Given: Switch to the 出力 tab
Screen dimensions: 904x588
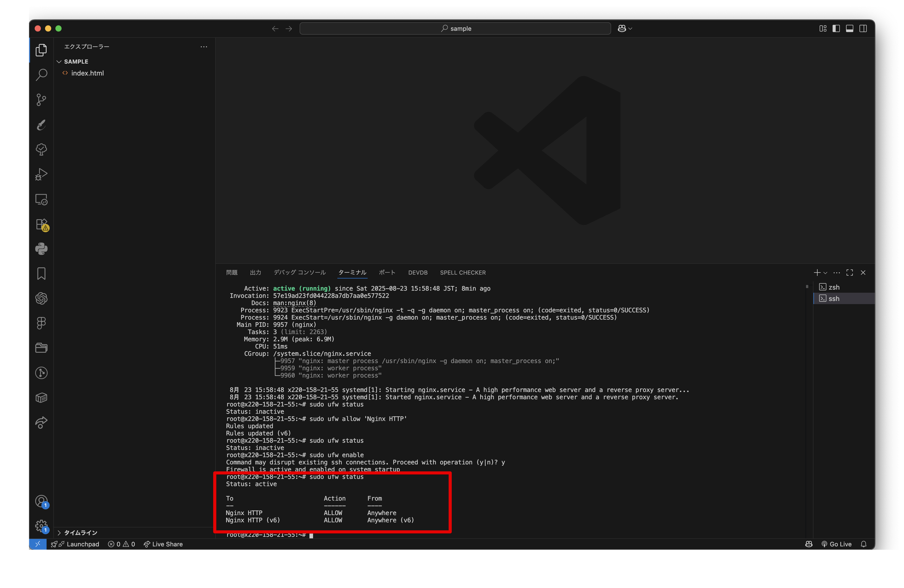Looking at the screenshot, I should pyautogui.click(x=255, y=273).
